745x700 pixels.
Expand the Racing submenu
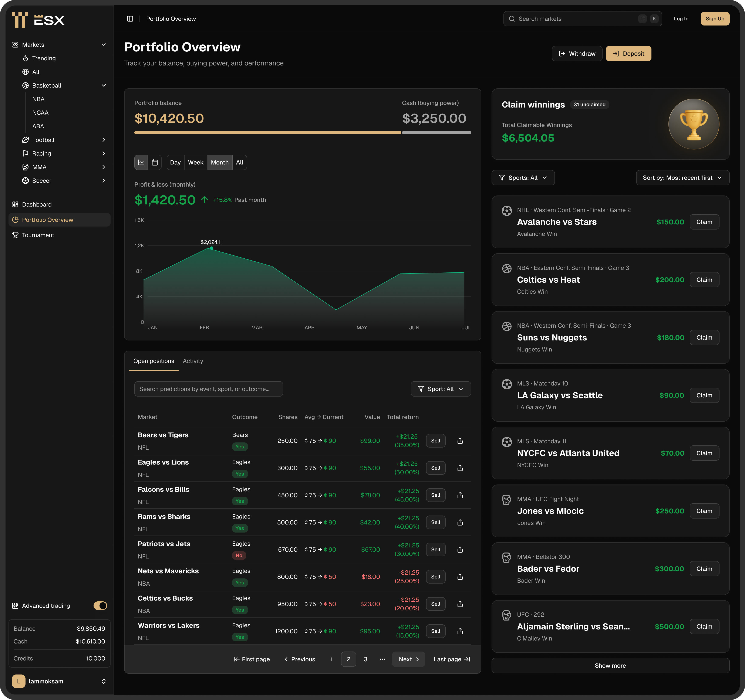coord(104,154)
